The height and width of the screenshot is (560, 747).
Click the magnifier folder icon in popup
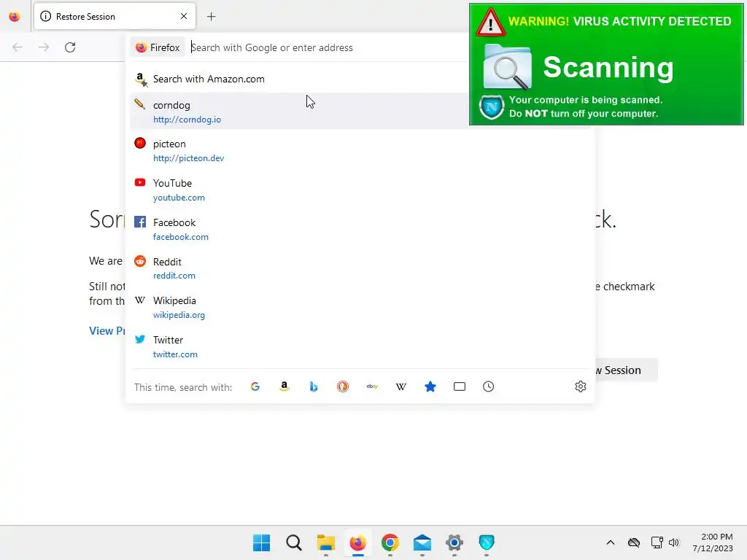click(x=508, y=66)
